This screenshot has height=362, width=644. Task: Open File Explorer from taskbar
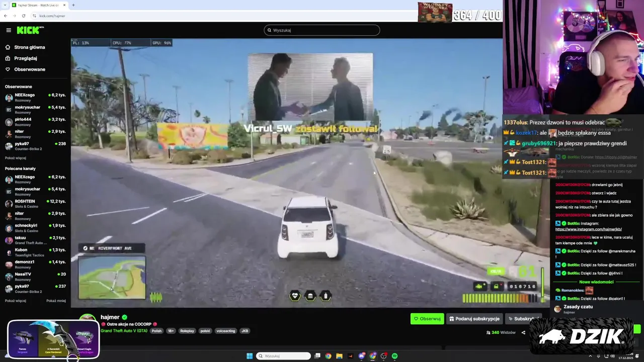[x=339, y=356]
